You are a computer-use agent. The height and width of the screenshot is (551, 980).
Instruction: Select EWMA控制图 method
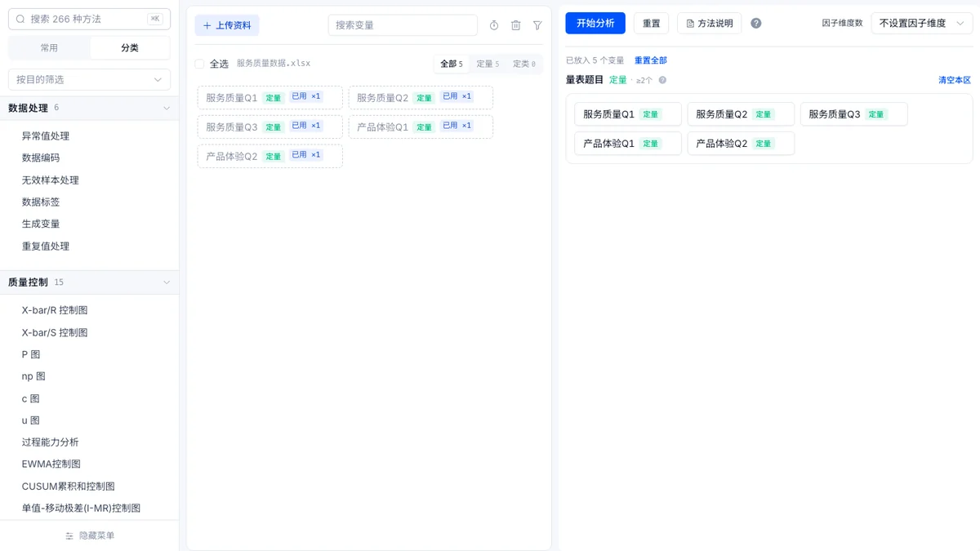coord(51,464)
